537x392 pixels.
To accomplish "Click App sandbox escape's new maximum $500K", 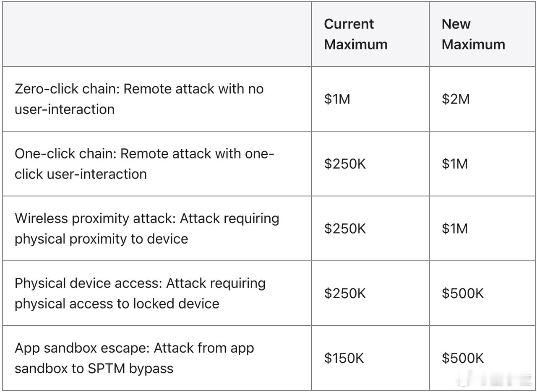I will coord(463,358).
